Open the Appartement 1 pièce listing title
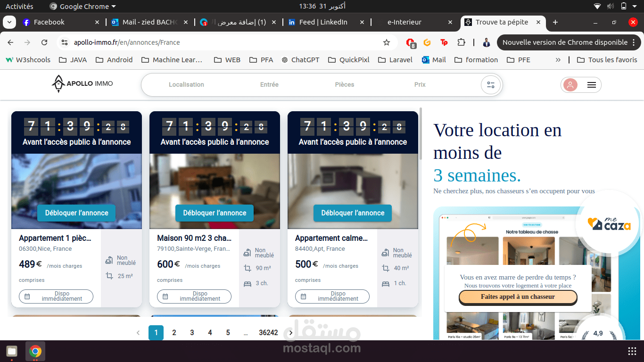Screen dimensions: 644x362 55,238
